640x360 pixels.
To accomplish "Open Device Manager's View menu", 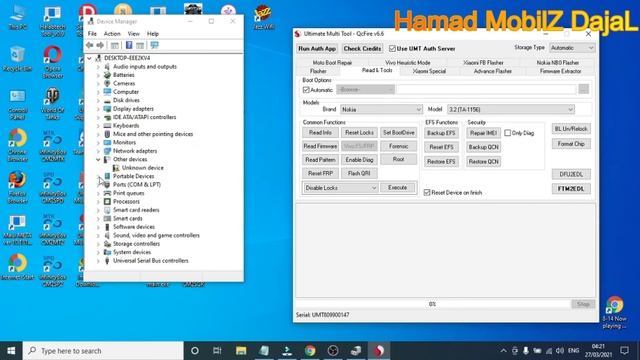I will [133, 34].
